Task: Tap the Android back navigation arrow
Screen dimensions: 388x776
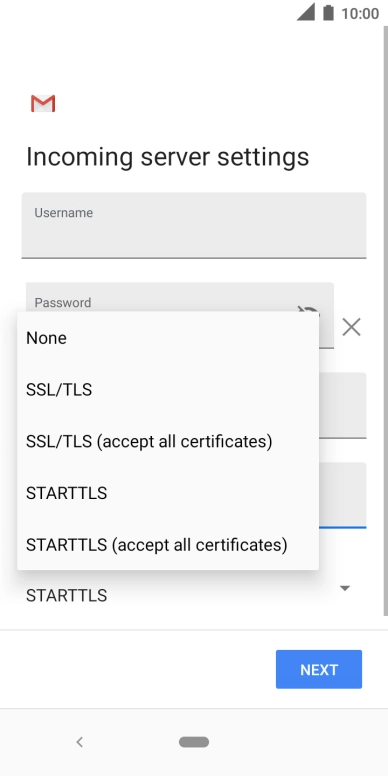Action: coord(80,742)
